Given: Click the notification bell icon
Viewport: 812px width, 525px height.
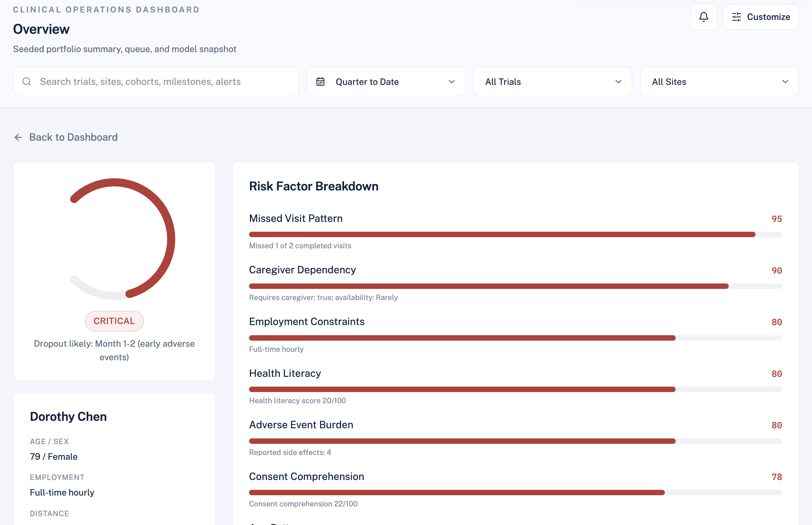Looking at the screenshot, I should pyautogui.click(x=703, y=17).
